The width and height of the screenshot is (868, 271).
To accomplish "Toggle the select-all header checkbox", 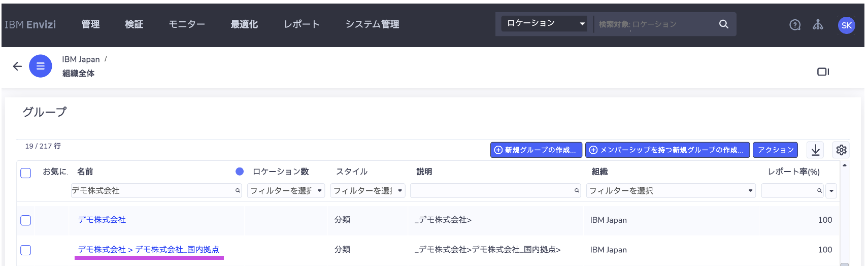I will click(x=26, y=173).
